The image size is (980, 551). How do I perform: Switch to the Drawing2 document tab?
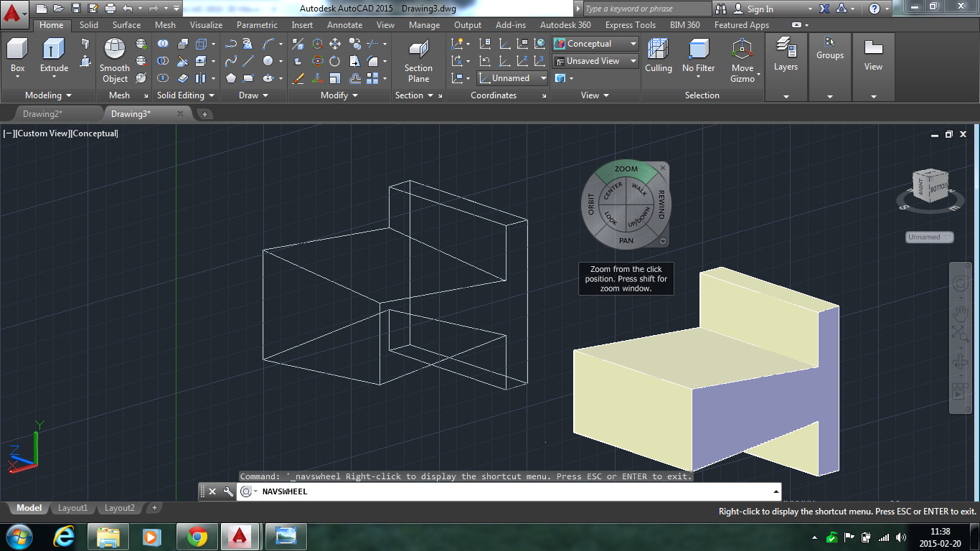[x=43, y=114]
